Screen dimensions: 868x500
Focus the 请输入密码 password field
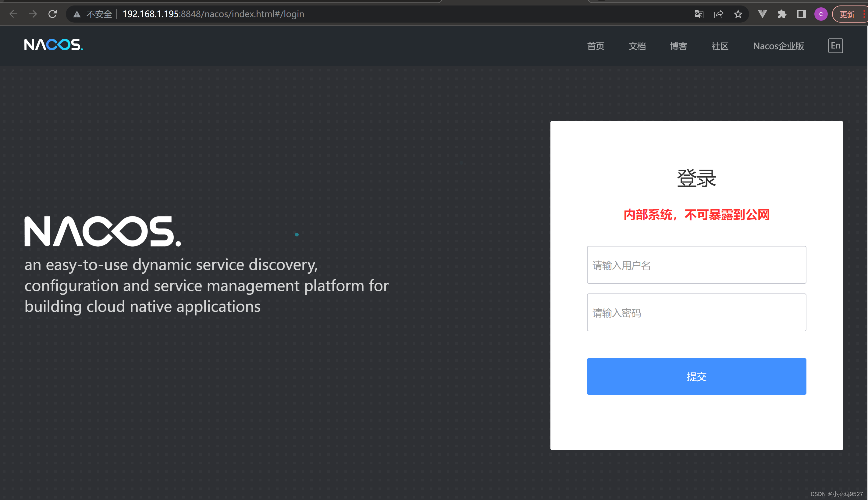pyautogui.click(x=696, y=312)
